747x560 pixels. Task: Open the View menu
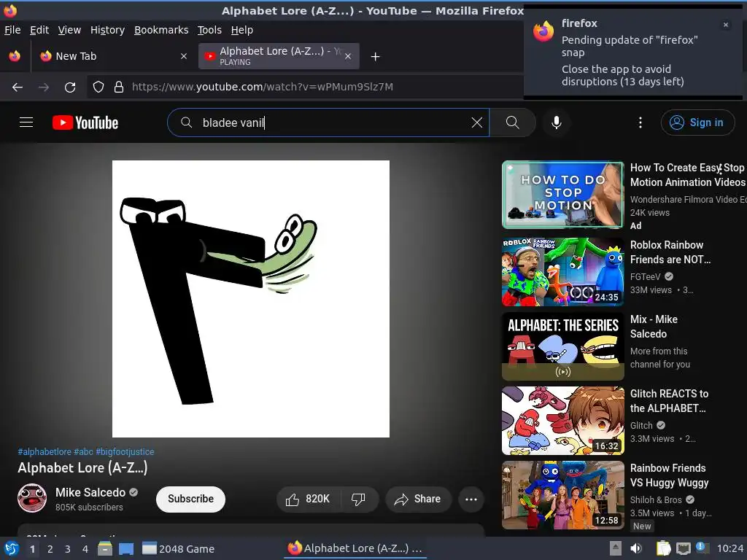pyautogui.click(x=69, y=30)
